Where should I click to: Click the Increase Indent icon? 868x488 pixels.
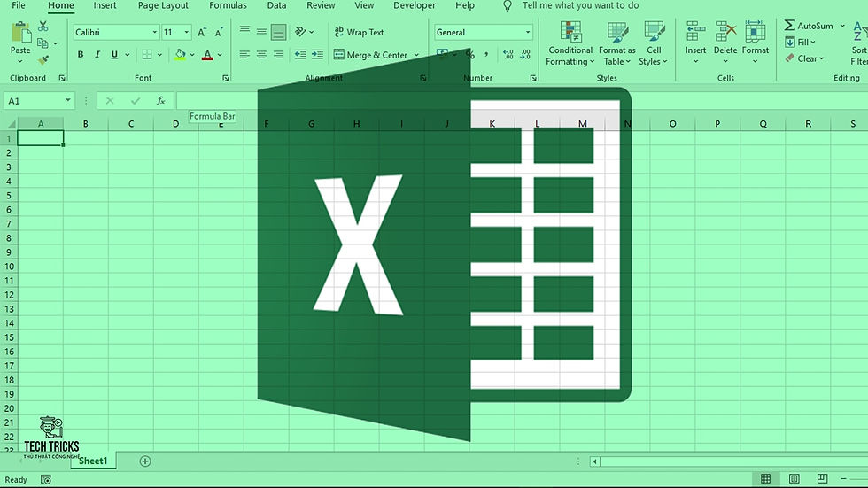pyautogui.click(x=317, y=54)
